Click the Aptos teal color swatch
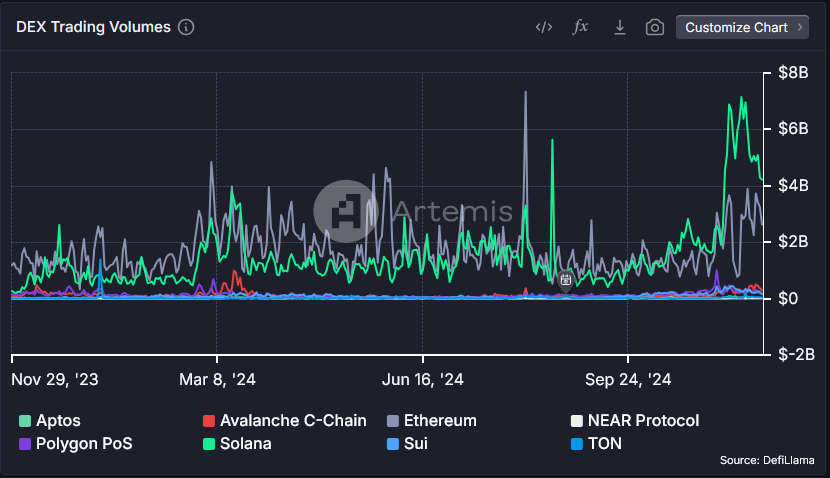 [25, 421]
